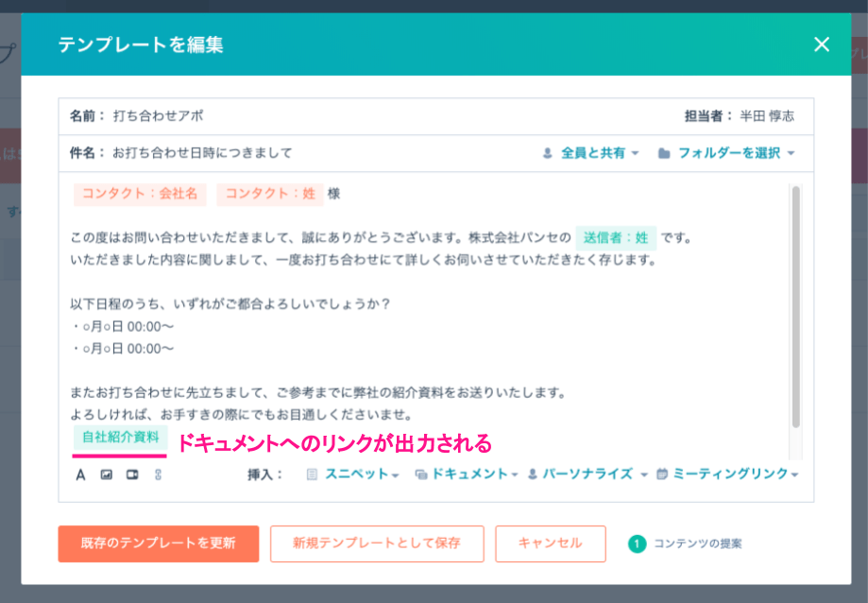
Task: Click the コンテンツの提案 count badge
Action: (x=637, y=543)
